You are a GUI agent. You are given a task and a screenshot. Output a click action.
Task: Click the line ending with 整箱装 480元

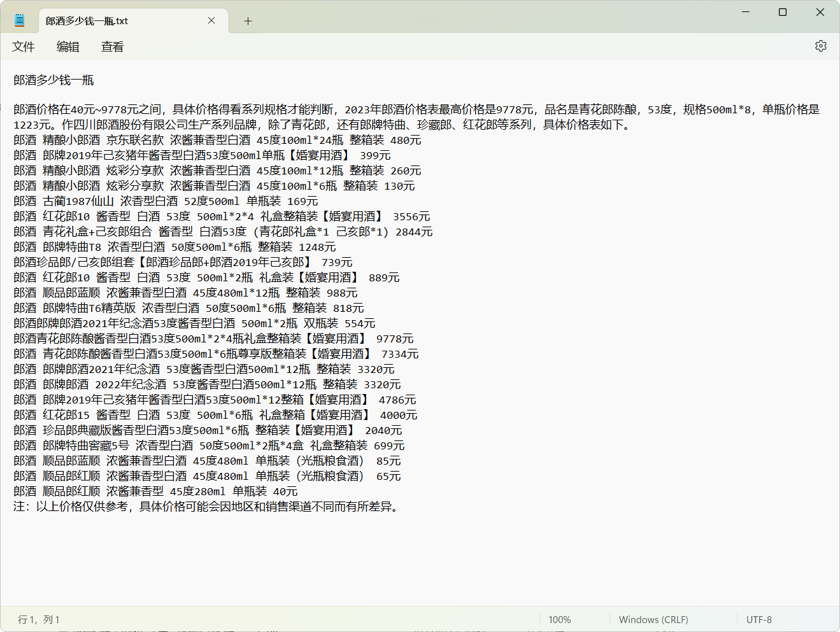tap(217, 140)
